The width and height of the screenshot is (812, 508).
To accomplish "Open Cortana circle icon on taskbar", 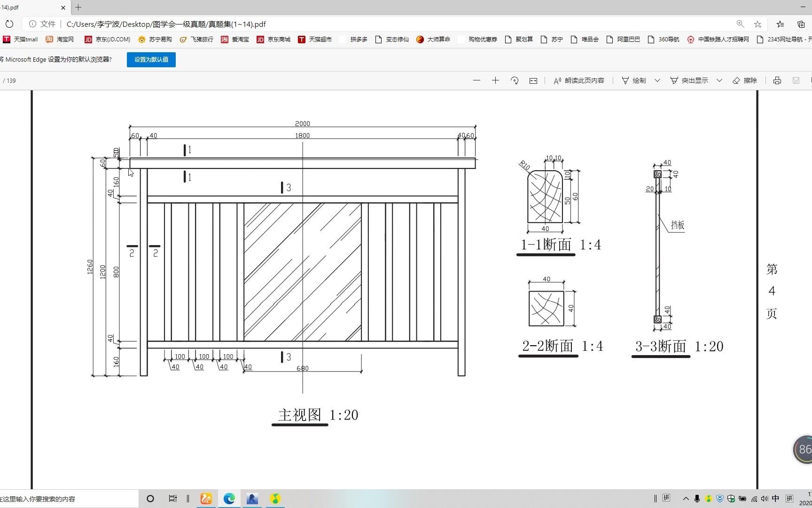I will tap(150, 499).
